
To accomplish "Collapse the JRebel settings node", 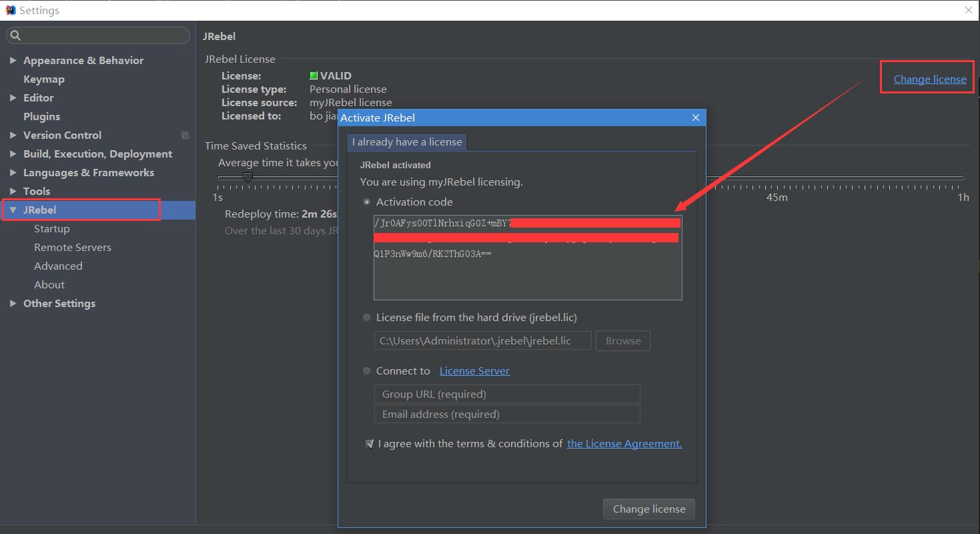I will tap(13, 210).
